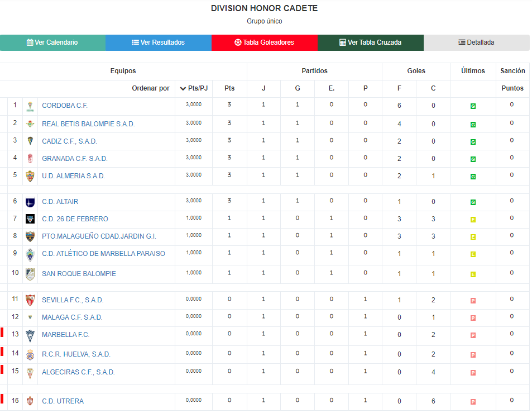
Task: Open the PTO.MALAGUEÑO CDAD.JARDIN G.I. link
Action: pyautogui.click(x=99, y=236)
